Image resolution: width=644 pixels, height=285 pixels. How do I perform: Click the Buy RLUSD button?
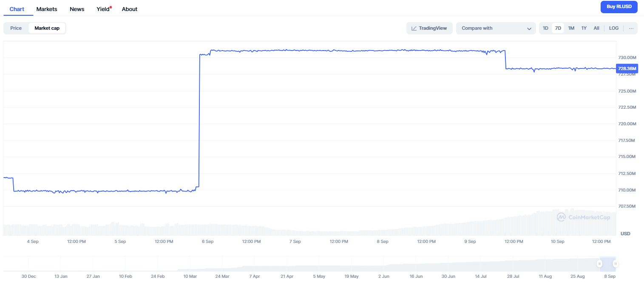(x=619, y=6)
